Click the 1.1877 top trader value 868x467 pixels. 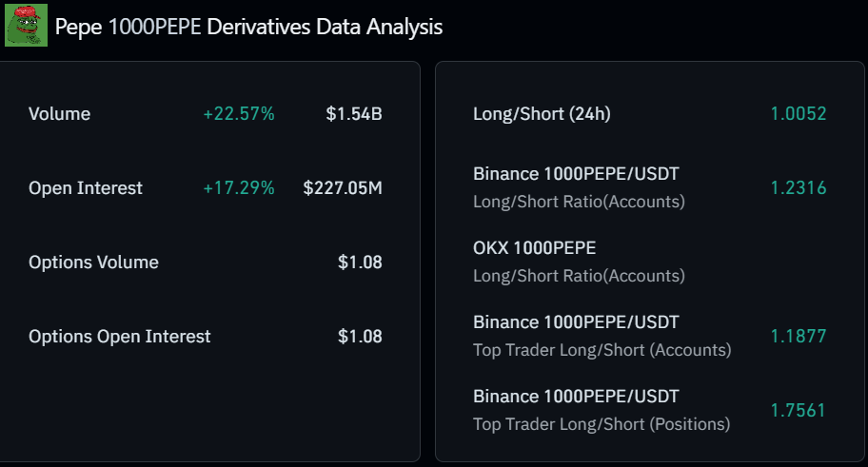[799, 337]
